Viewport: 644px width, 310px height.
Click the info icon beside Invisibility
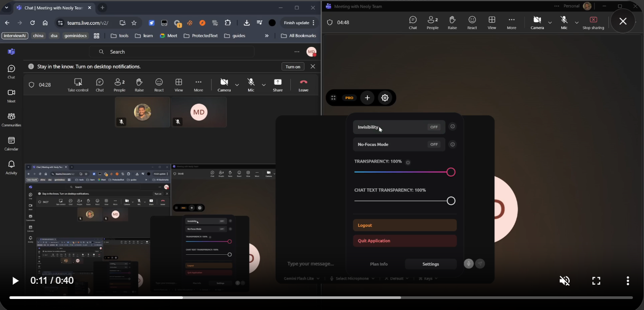(x=452, y=127)
